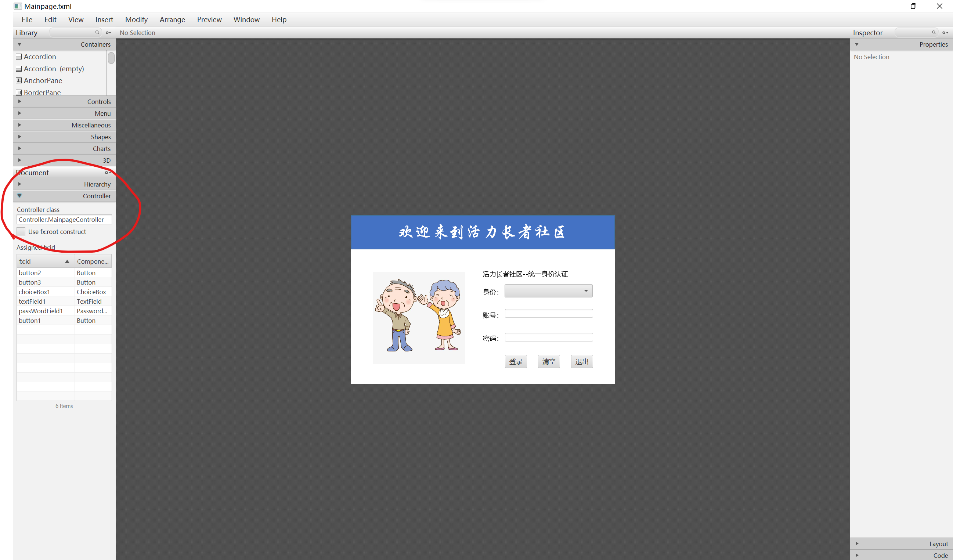Select the BorderPane container icon

[18, 92]
